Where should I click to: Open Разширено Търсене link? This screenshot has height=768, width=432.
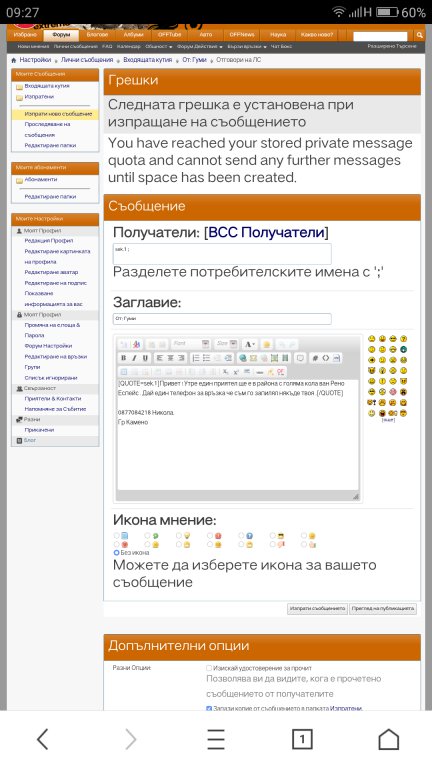(392, 46)
